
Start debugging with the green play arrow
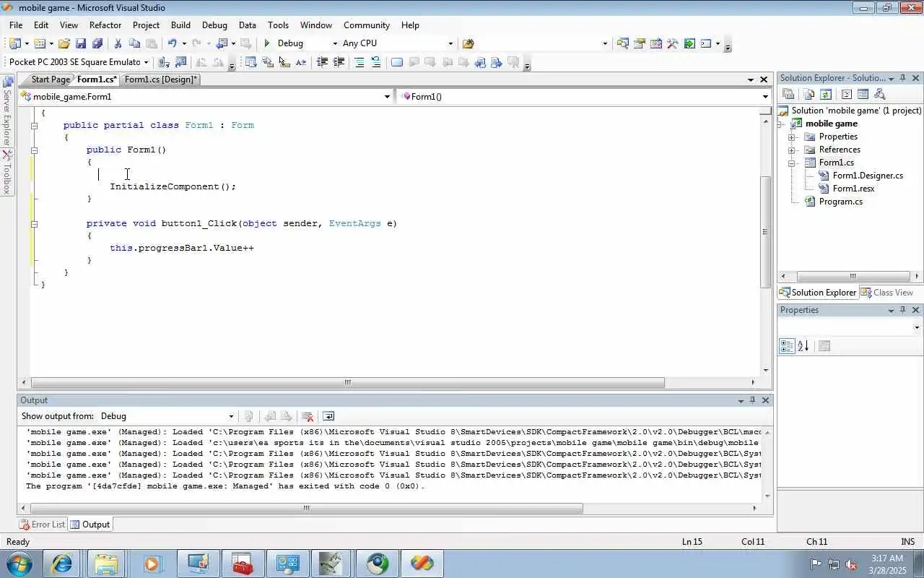pos(267,43)
